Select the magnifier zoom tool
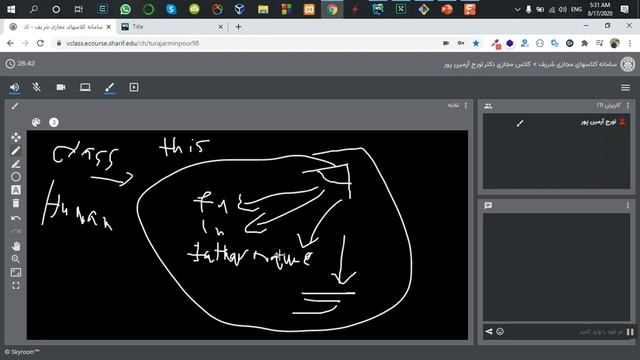Screen dimensions: 640x360 coord(16,259)
